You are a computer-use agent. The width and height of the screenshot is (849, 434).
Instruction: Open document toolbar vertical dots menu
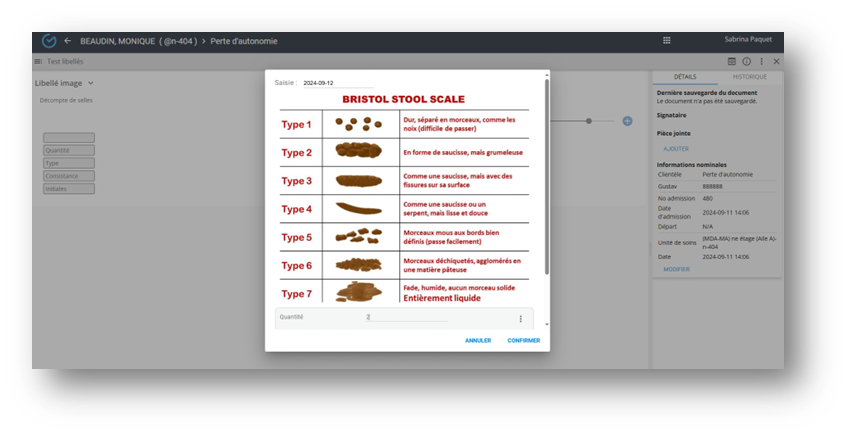pos(762,62)
